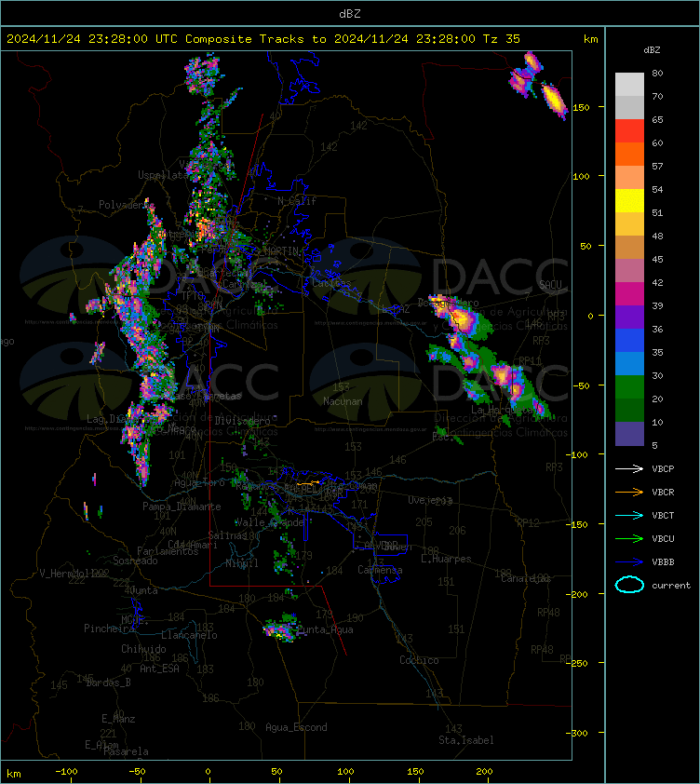Click the Pampa_Diamante map label
The image size is (700, 784).
click(x=182, y=507)
